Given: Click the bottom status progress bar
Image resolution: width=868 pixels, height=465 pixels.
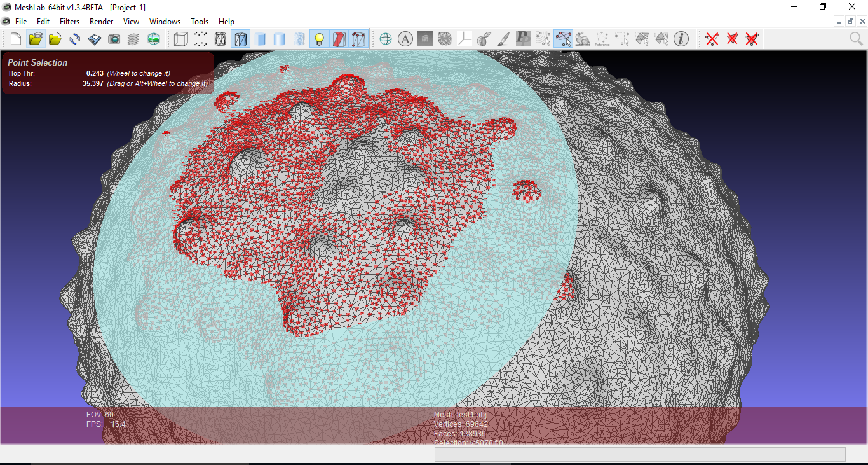Looking at the screenshot, I should pyautogui.click(x=640, y=454).
